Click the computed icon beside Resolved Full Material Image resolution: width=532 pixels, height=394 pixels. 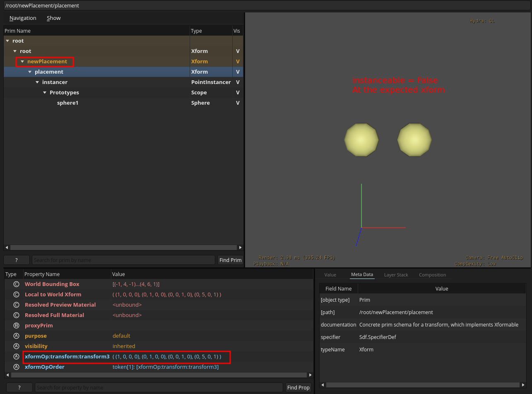click(x=17, y=315)
